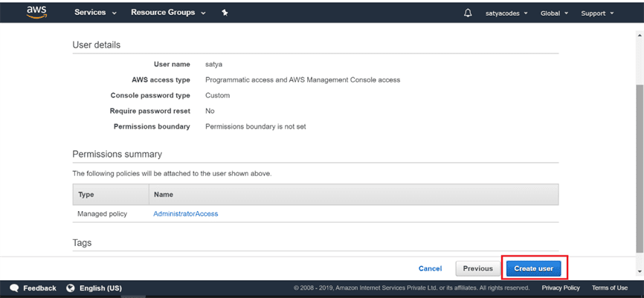Open the notifications bell icon
This screenshot has width=644, height=298.
click(x=468, y=13)
